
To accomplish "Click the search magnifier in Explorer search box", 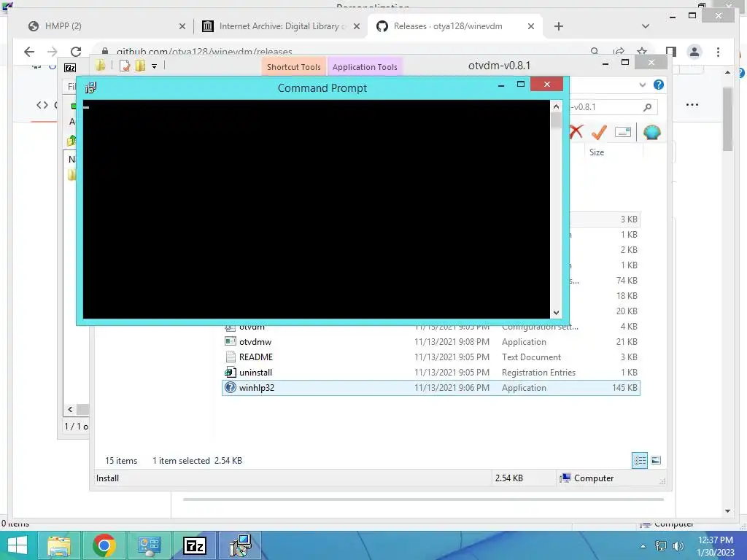I will click(x=647, y=107).
